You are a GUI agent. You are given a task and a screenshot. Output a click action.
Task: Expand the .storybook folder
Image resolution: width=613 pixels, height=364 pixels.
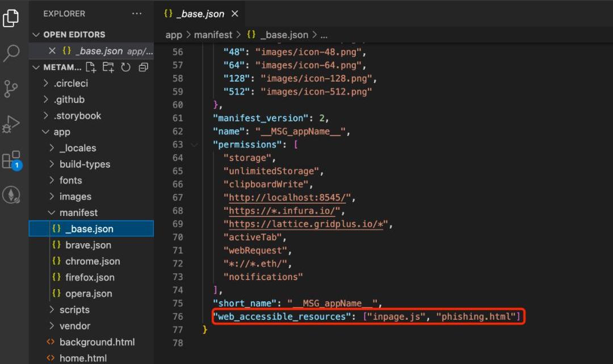(46, 116)
